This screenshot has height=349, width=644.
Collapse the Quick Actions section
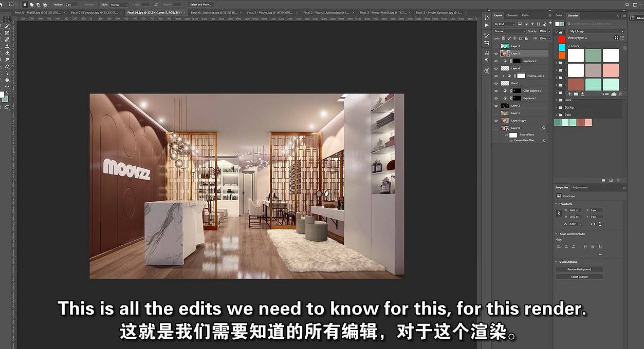point(557,262)
